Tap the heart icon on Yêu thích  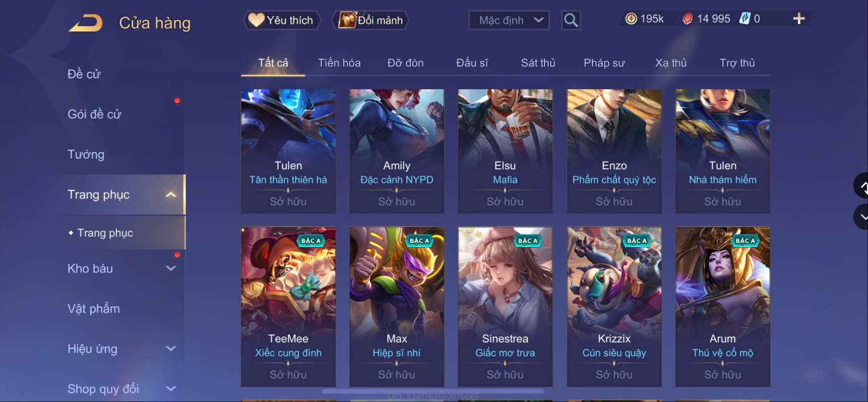pyautogui.click(x=256, y=20)
